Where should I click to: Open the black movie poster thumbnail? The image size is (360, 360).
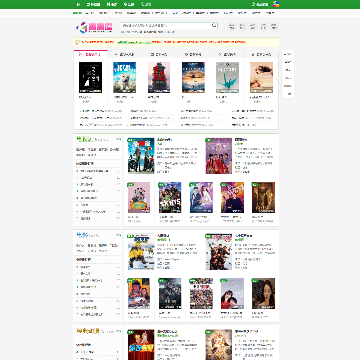[90, 77]
